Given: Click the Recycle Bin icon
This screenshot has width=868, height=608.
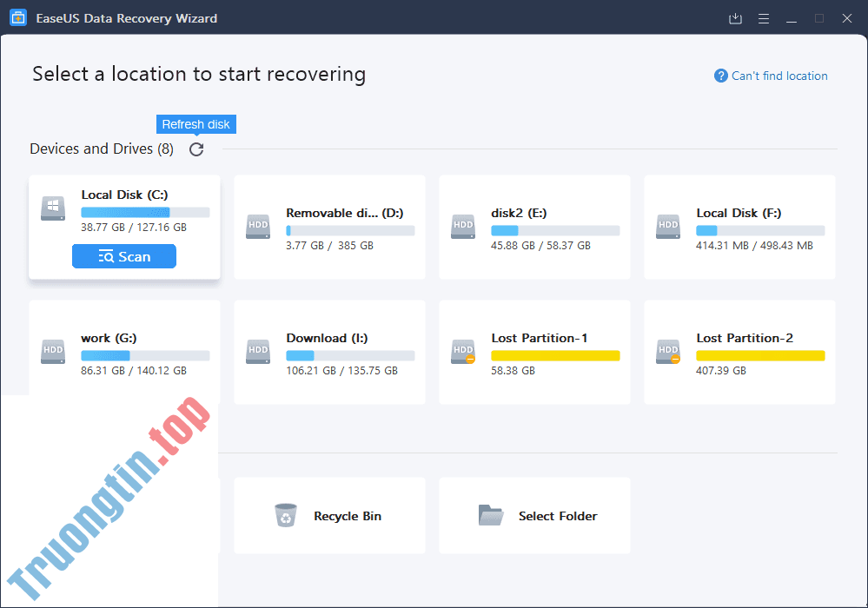Looking at the screenshot, I should [x=285, y=515].
